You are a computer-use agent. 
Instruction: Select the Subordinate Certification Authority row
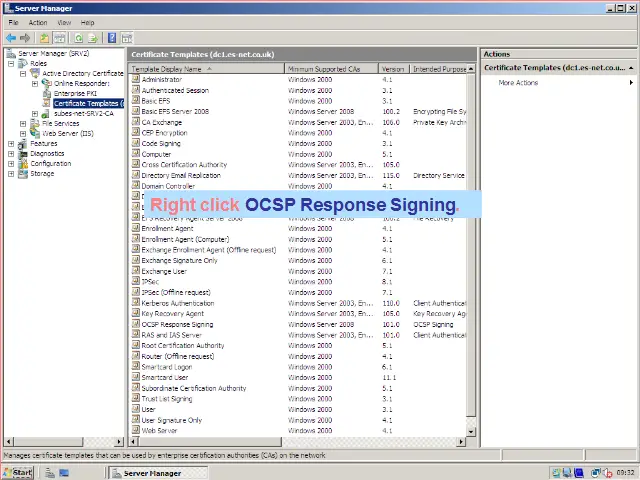click(x=298, y=388)
